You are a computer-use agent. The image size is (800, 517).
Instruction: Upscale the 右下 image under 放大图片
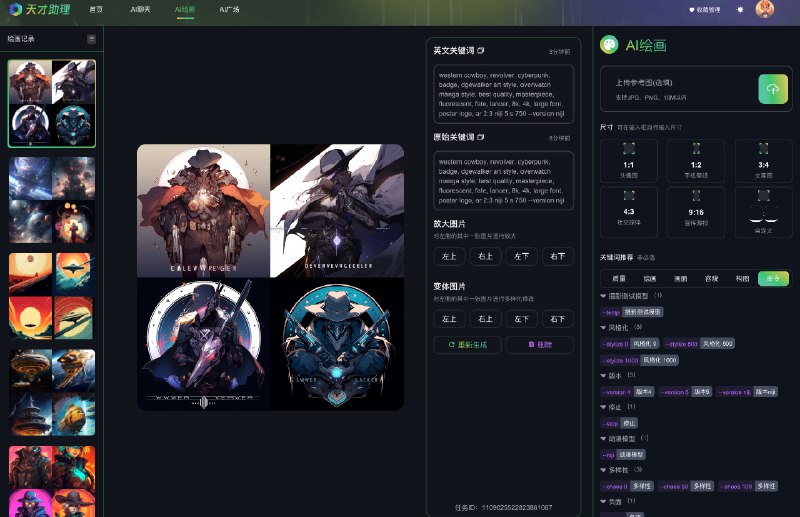click(x=558, y=256)
